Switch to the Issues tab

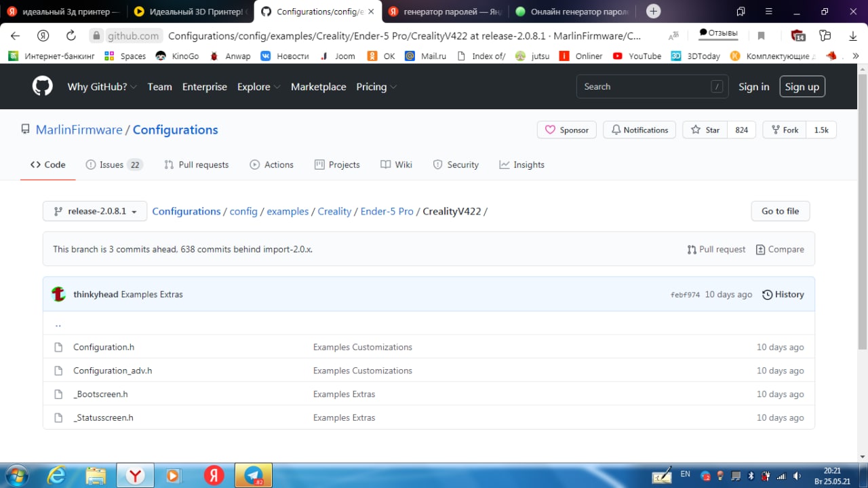point(114,165)
